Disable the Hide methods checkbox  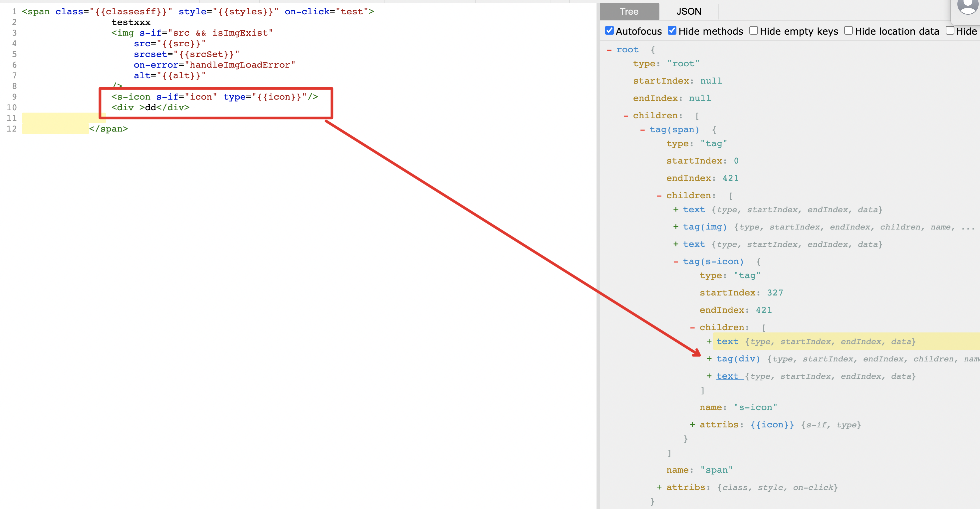pyautogui.click(x=672, y=30)
